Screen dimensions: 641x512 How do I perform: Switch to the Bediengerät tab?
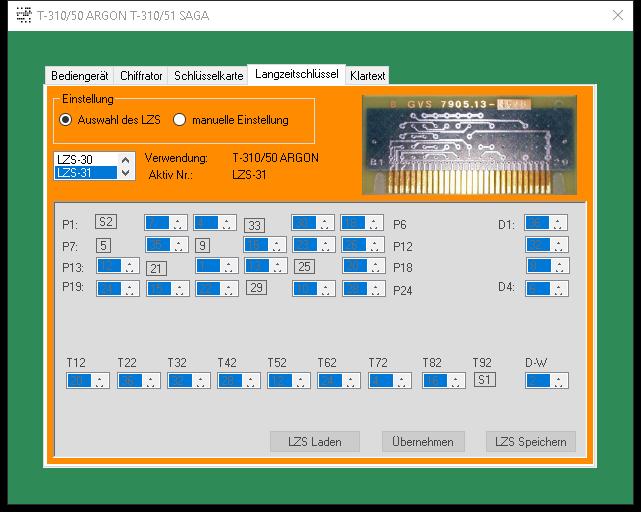click(79, 76)
